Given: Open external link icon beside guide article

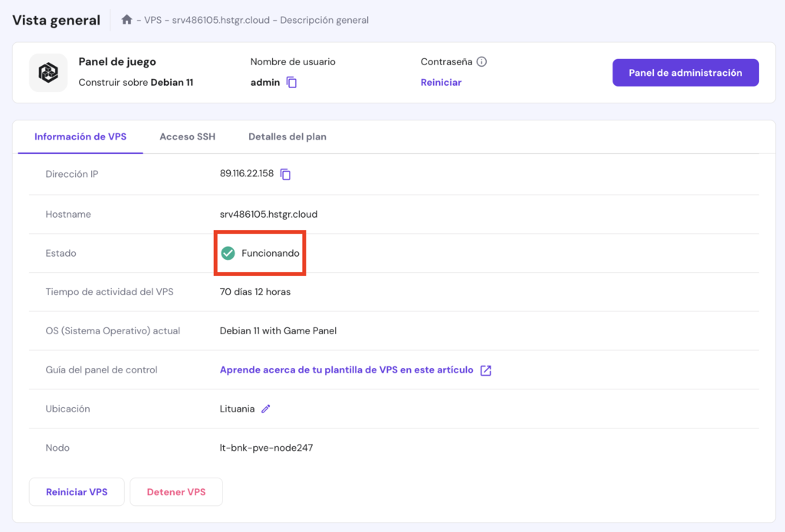Looking at the screenshot, I should click(x=485, y=370).
